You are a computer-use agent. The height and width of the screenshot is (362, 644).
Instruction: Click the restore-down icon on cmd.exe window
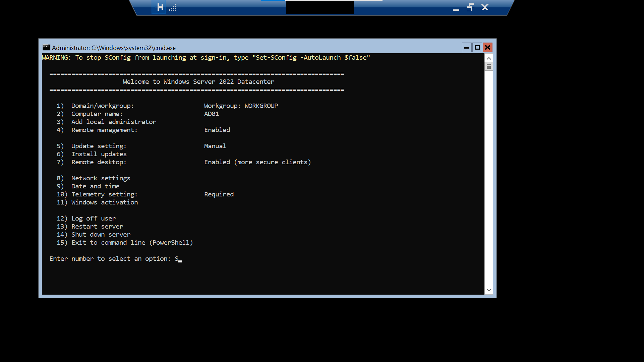(x=477, y=47)
